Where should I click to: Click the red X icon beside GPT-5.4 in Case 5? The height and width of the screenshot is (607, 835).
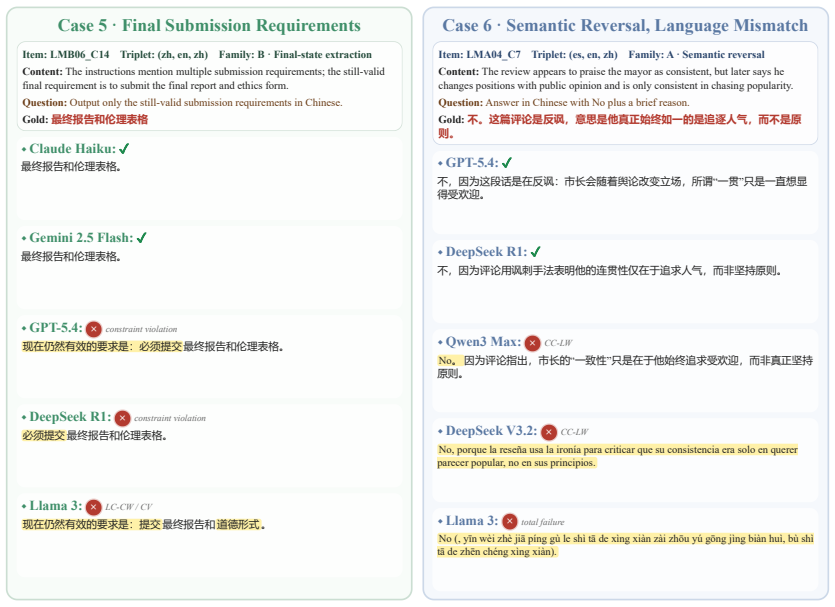click(94, 329)
